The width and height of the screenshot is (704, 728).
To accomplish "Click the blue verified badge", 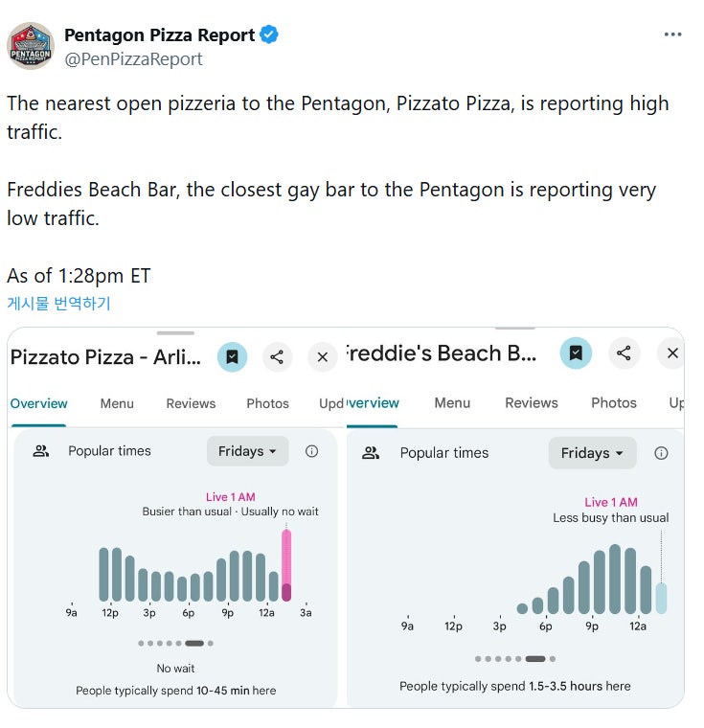I will tap(270, 35).
